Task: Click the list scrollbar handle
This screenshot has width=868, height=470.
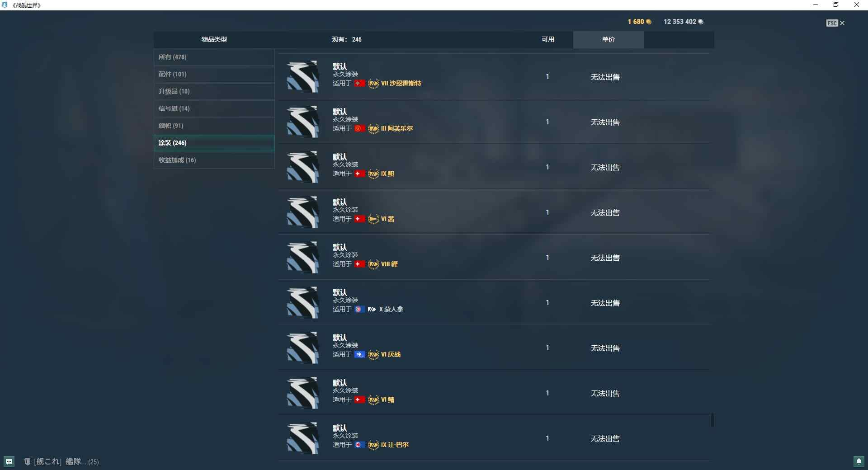Action: (712, 420)
